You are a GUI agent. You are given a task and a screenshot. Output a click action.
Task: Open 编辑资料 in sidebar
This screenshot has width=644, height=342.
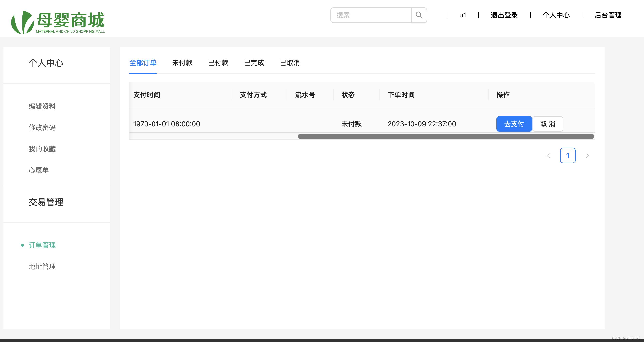(x=42, y=106)
